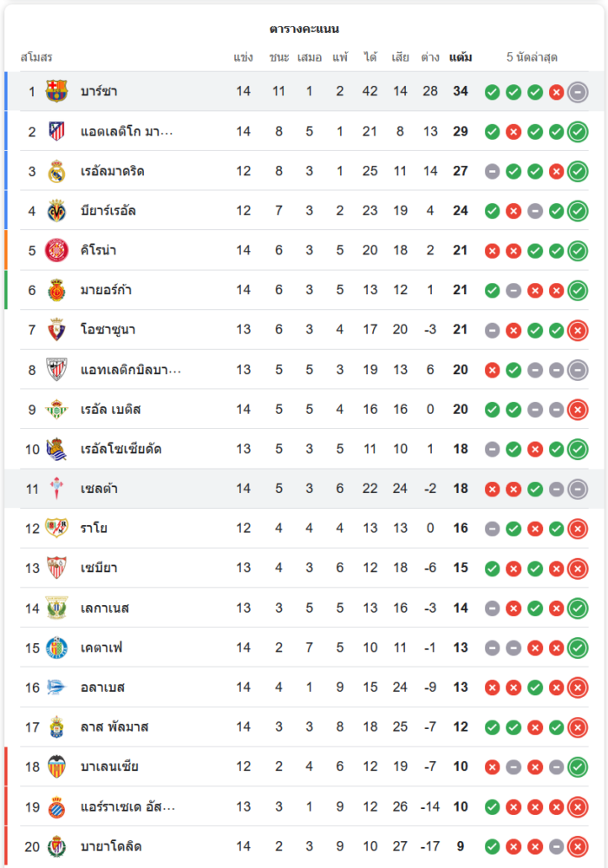
Task: Open the เซบียา team link
Action: (99, 568)
